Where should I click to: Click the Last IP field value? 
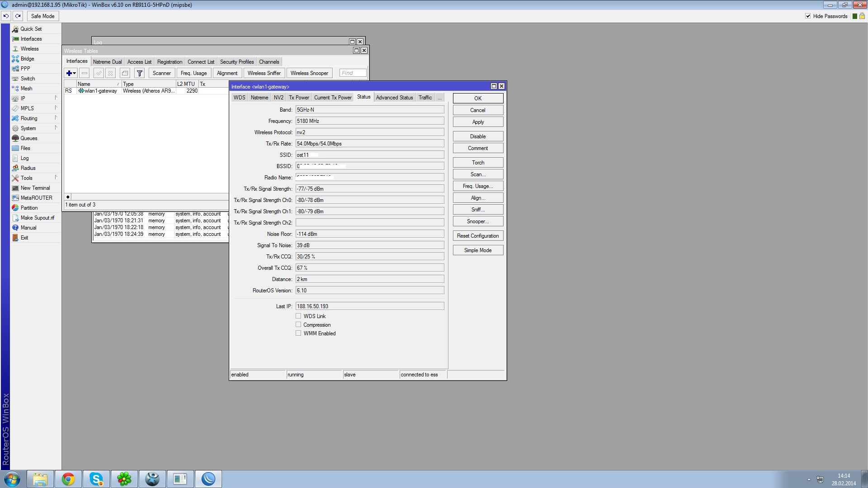pyautogui.click(x=370, y=306)
